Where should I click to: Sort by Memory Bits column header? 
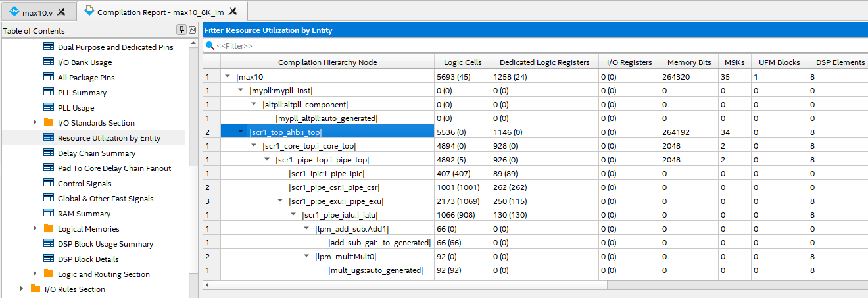[x=689, y=62]
